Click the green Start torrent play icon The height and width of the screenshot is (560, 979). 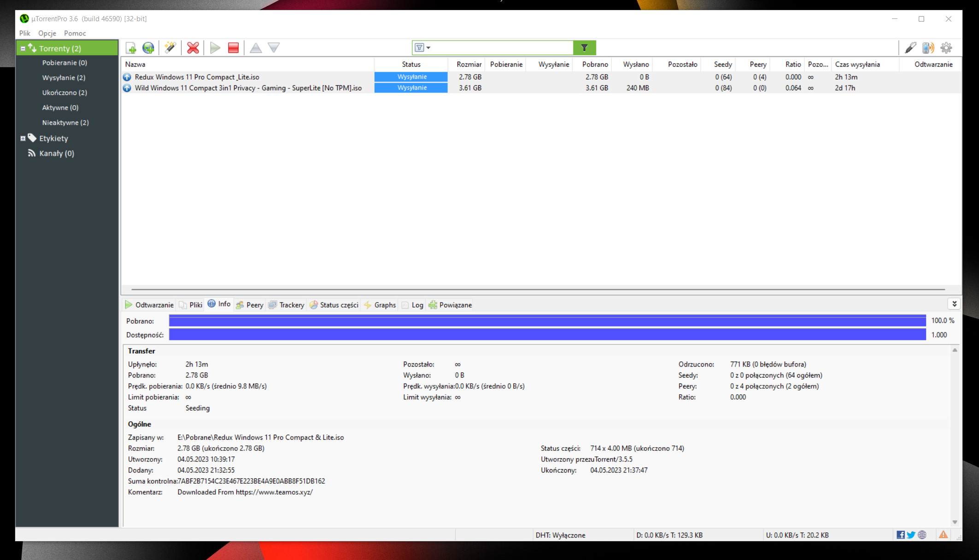point(215,48)
